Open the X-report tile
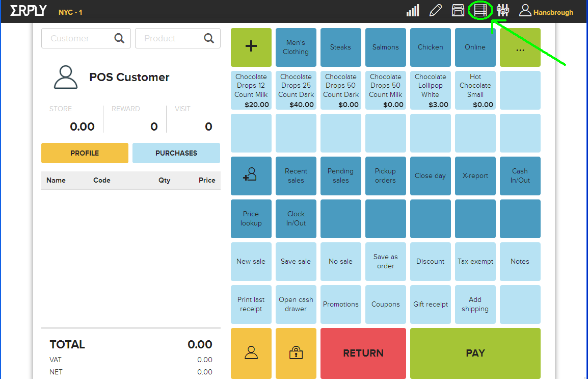 [x=475, y=175]
